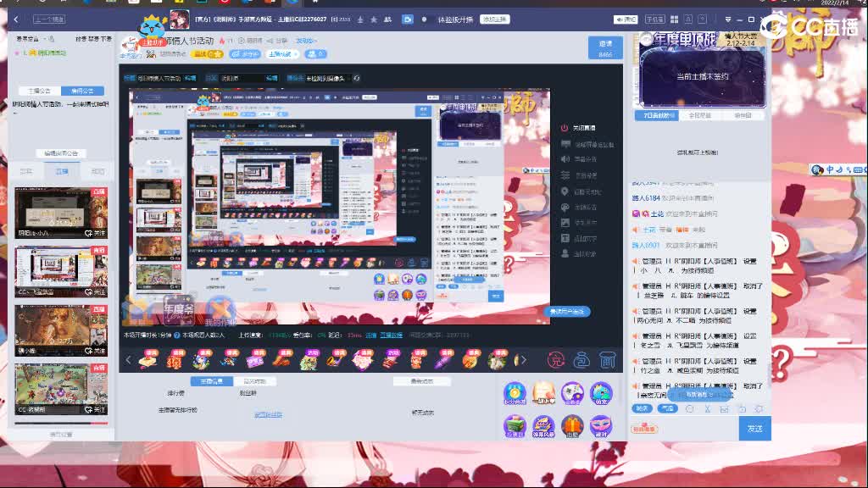Open the chat bubble sidebar item
Screen dimensions: 868x488
565,144
